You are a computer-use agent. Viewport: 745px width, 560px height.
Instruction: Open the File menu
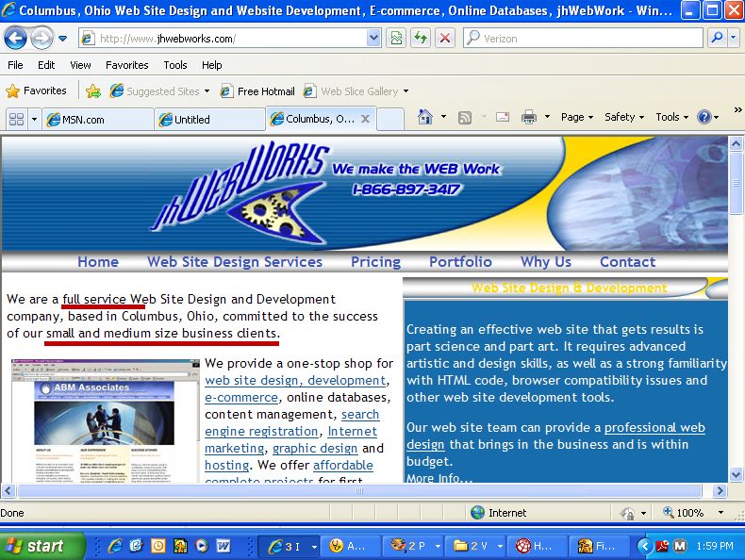coord(15,65)
